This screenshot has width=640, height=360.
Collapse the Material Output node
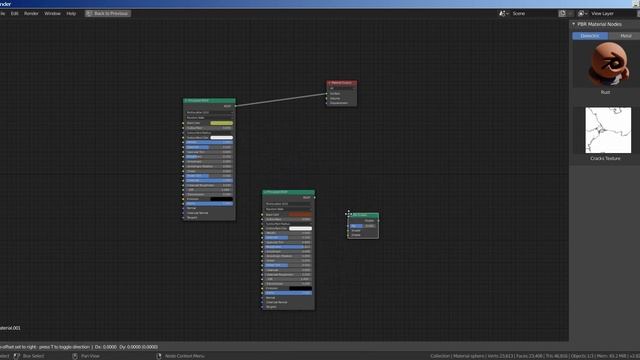pyautogui.click(x=329, y=83)
